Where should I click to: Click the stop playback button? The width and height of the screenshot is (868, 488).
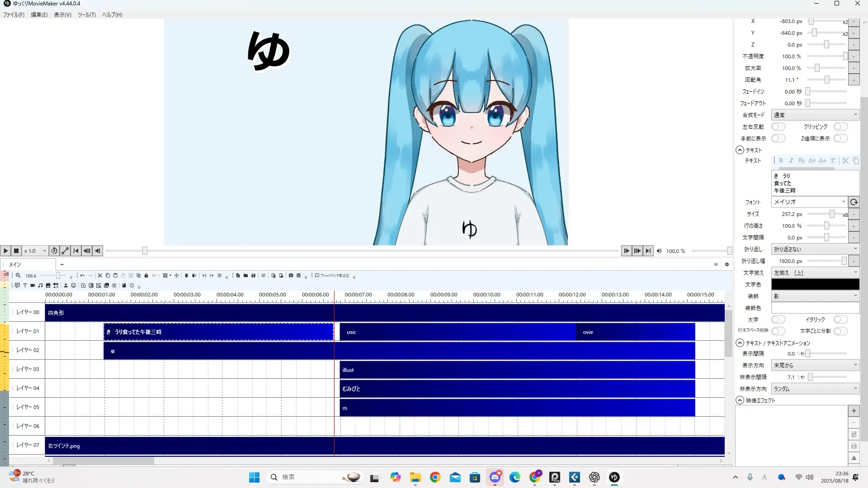click(16, 251)
